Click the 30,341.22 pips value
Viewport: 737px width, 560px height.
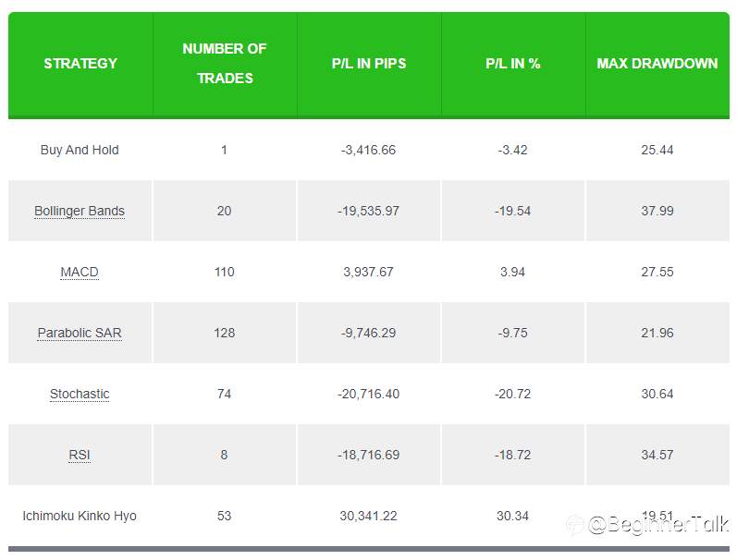(x=368, y=516)
